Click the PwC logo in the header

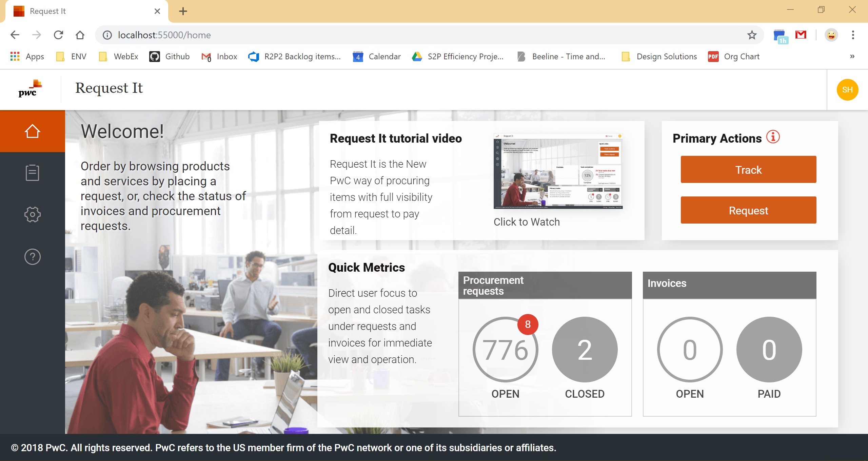(31, 88)
